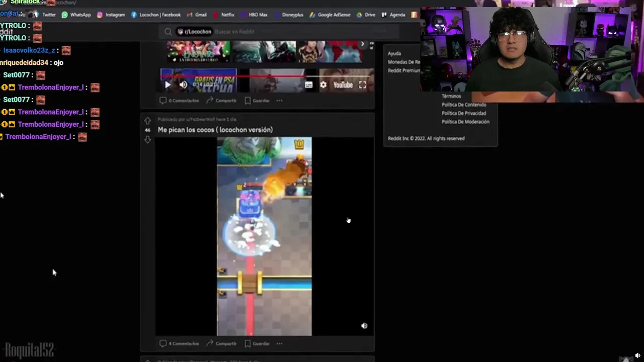644x362 pixels.
Task: Open the Drive bookmark
Action: click(366, 15)
